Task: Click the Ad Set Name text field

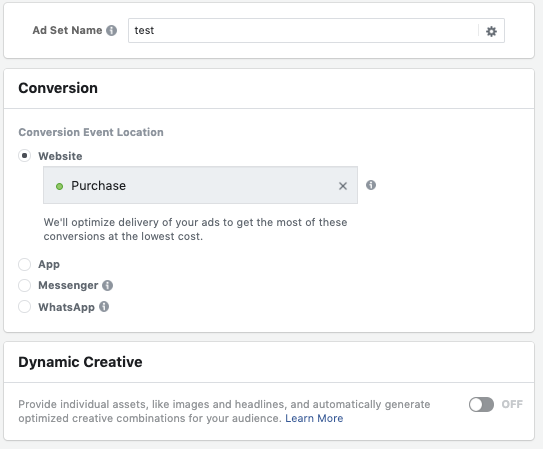Action: point(303,31)
